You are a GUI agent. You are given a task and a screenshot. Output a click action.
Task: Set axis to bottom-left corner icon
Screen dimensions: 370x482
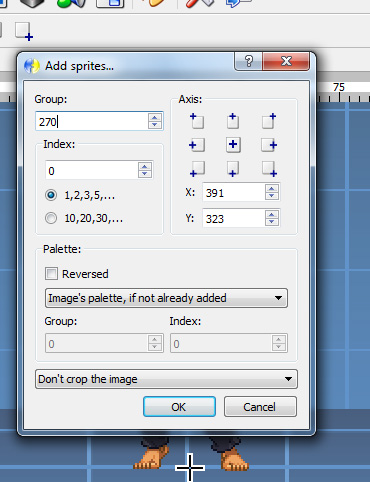[197, 169]
